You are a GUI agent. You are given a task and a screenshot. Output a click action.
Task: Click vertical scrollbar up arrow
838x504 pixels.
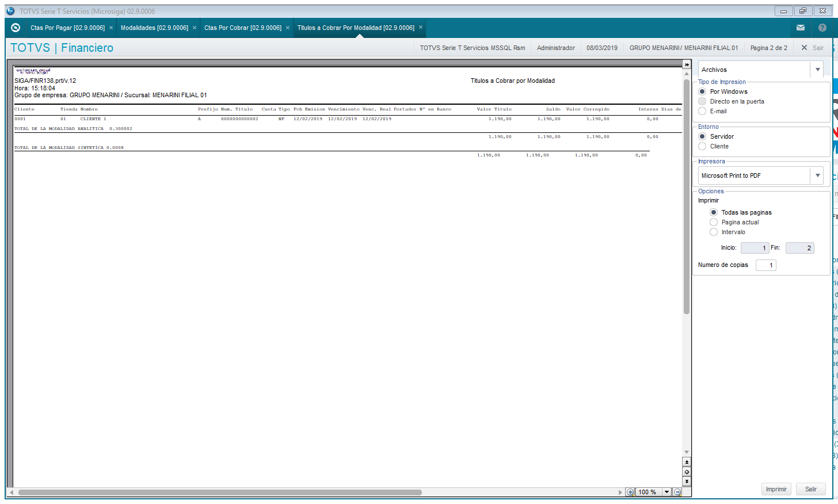tap(687, 75)
